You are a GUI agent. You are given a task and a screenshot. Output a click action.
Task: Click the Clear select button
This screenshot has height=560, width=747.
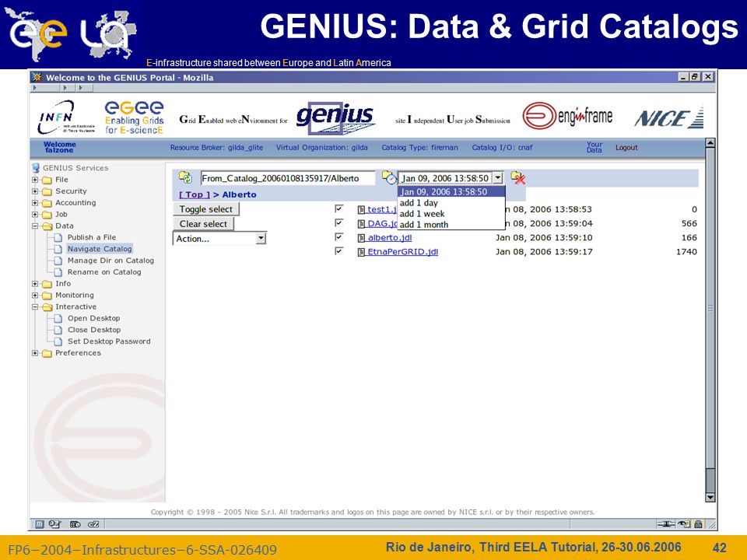203,224
